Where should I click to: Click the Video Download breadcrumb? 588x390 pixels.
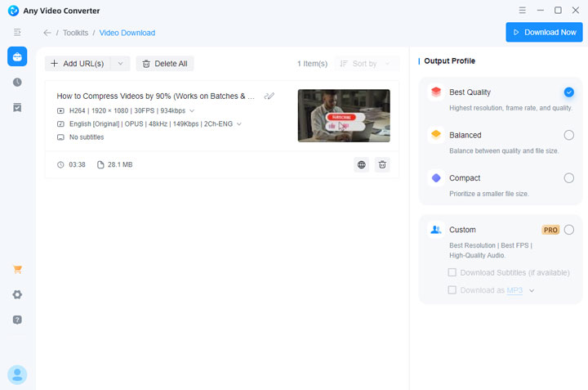coord(127,33)
